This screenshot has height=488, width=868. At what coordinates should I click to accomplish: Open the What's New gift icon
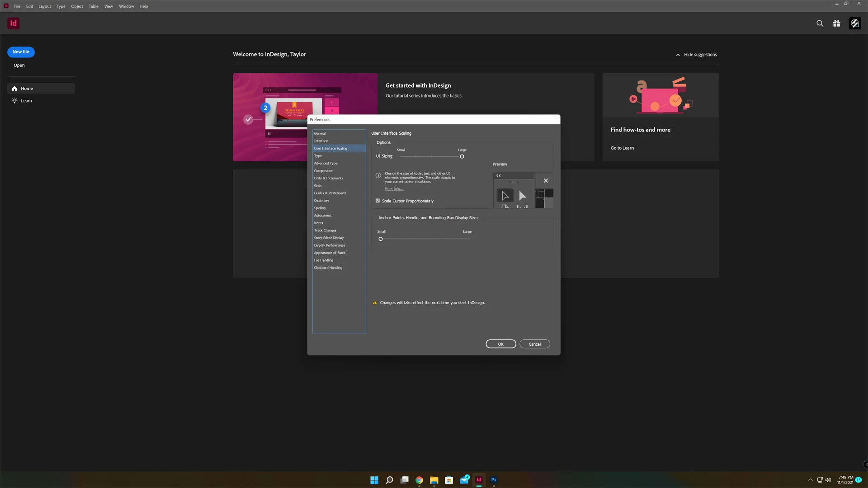[x=837, y=23]
